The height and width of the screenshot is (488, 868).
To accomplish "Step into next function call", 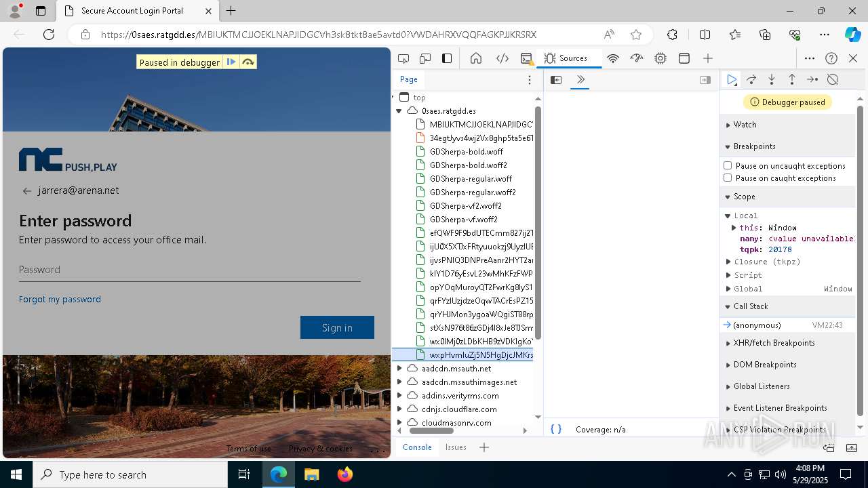I will click(x=772, y=79).
